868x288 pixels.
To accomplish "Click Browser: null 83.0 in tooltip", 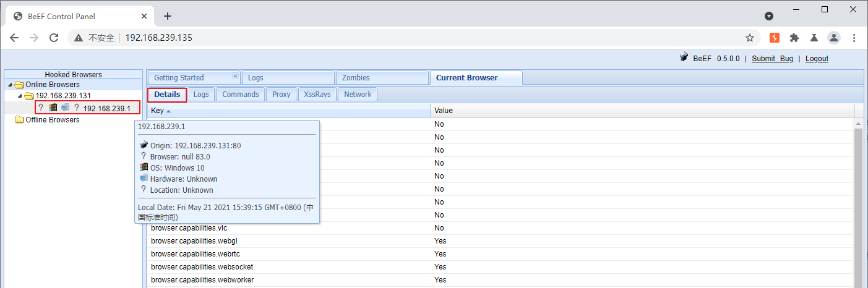I will tap(180, 157).
